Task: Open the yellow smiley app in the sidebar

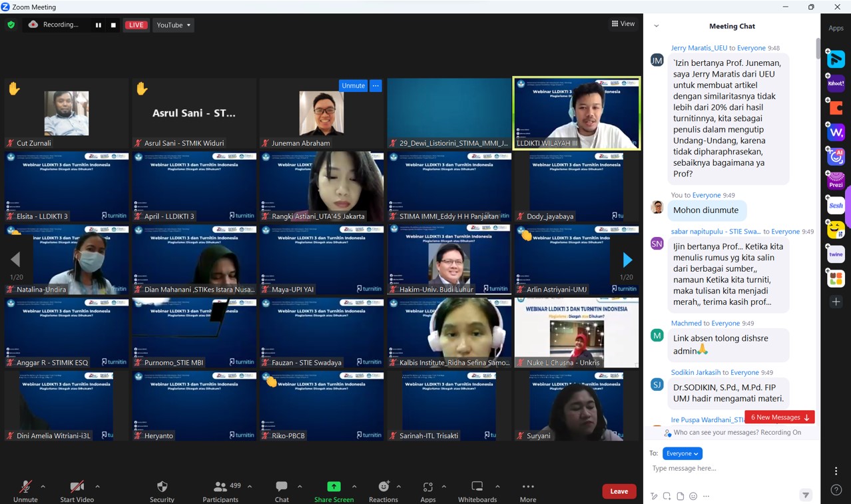Action: pos(836,230)
